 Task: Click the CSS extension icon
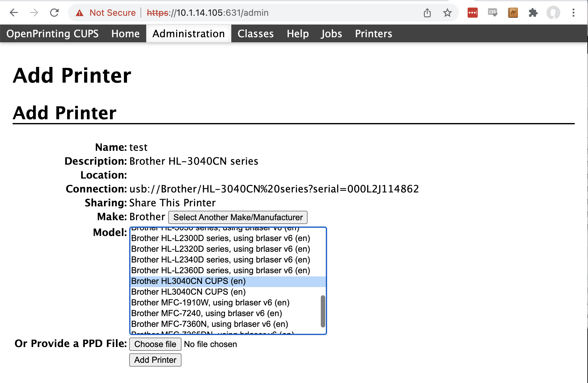[492, 13]
